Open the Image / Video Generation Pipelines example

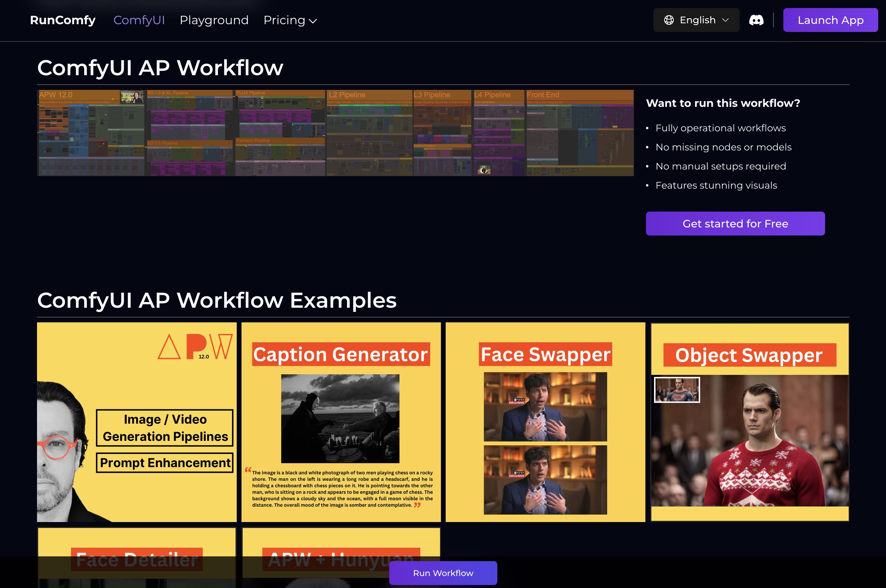pyautogui.click(x=137, y=422)
